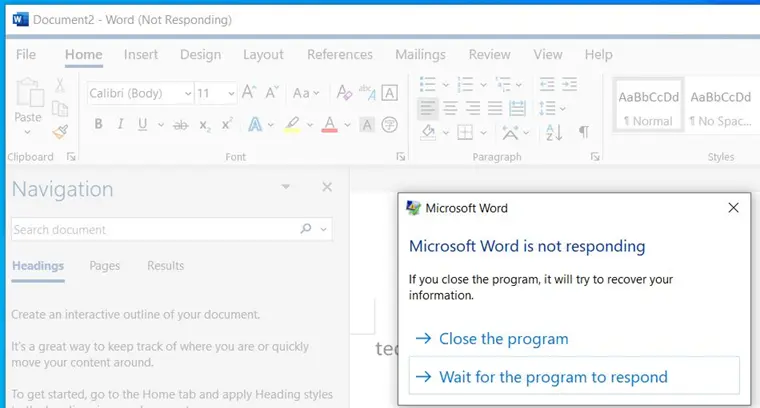
Task: Apply red font color
Action: pos(330,125)
